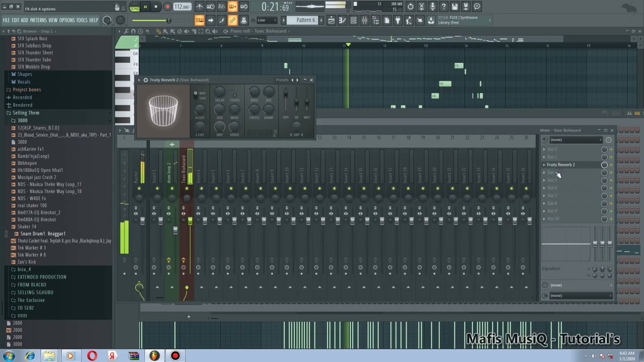Toggle the metronome icon
This screenshot has height=362, width=644.
click(x=200, y=7)
